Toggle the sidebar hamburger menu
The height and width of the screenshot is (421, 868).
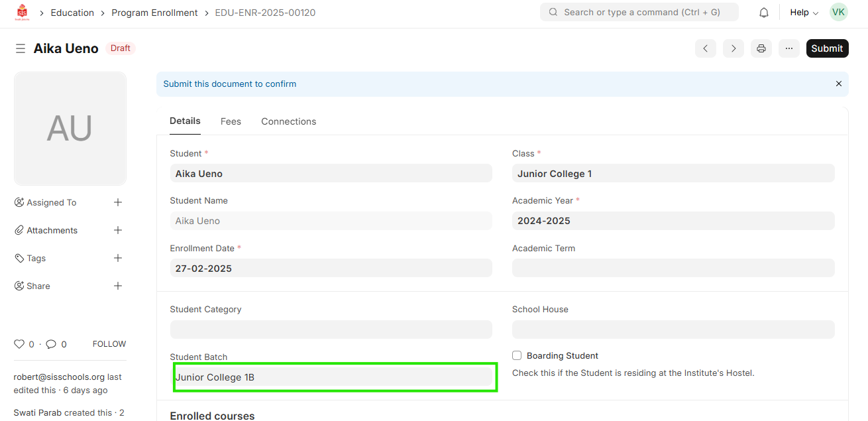21,48
